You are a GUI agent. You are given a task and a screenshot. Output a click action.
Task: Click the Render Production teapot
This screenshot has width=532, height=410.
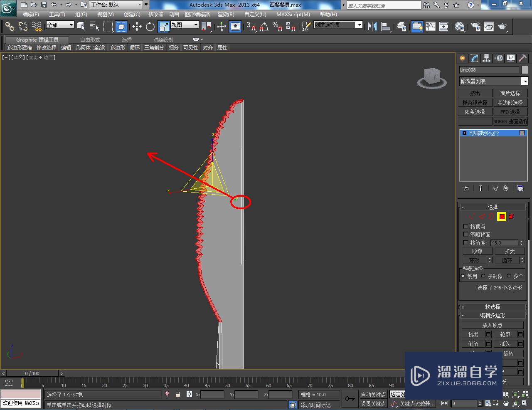(x=502, y=27)
